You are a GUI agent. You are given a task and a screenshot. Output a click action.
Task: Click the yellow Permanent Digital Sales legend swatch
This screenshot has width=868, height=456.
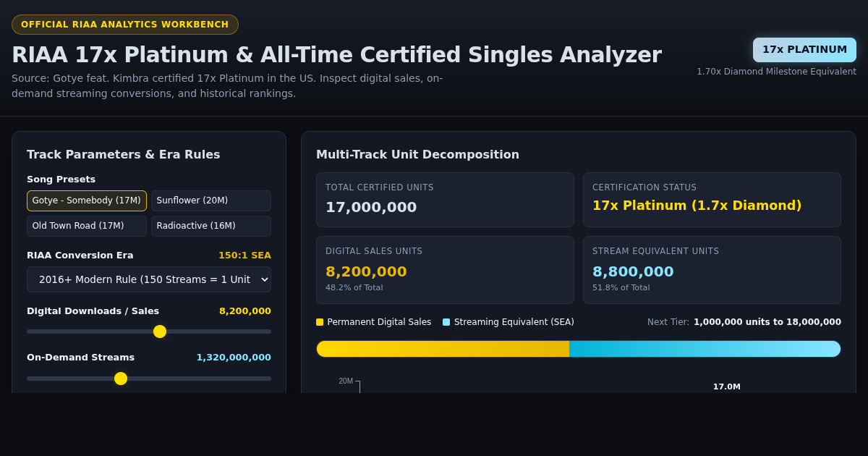(320, 322)
